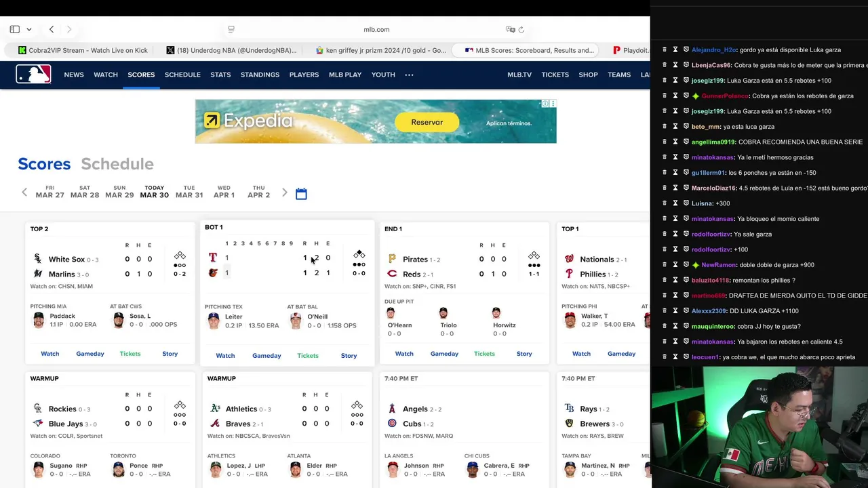Click the Athletics team logo
The height and width of the screenshot is (488, 868).
215,409
